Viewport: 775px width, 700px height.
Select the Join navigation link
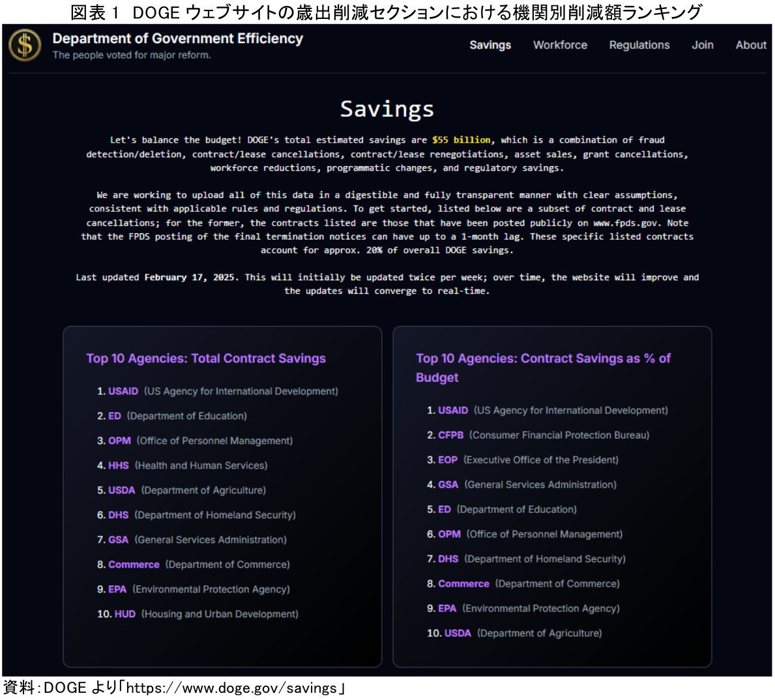(x=702, y=45)
